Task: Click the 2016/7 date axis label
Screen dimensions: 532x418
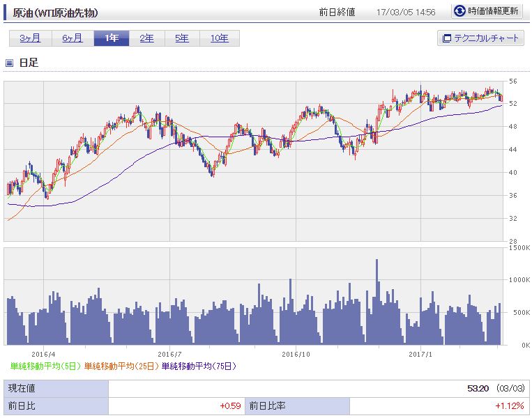Action: click(x=169, y=355)
